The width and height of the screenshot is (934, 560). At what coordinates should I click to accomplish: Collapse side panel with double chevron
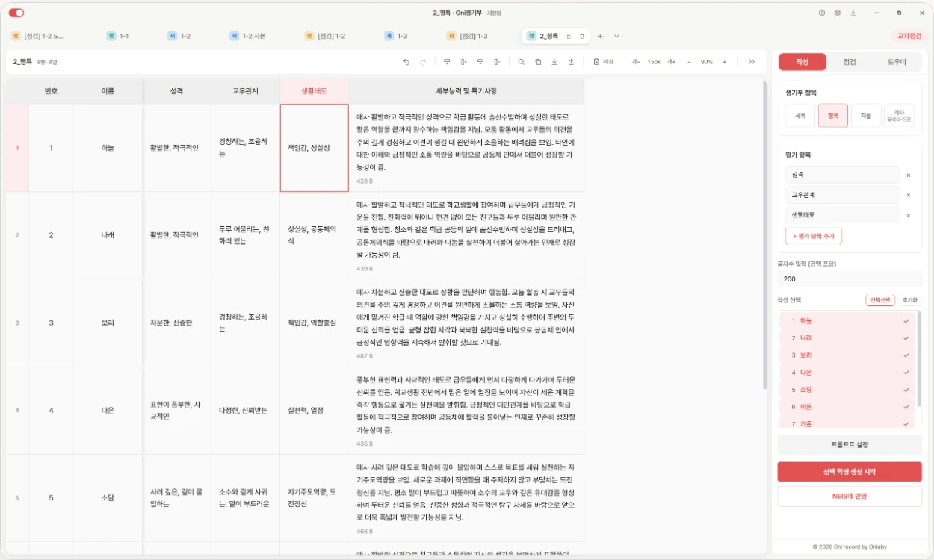752,62
